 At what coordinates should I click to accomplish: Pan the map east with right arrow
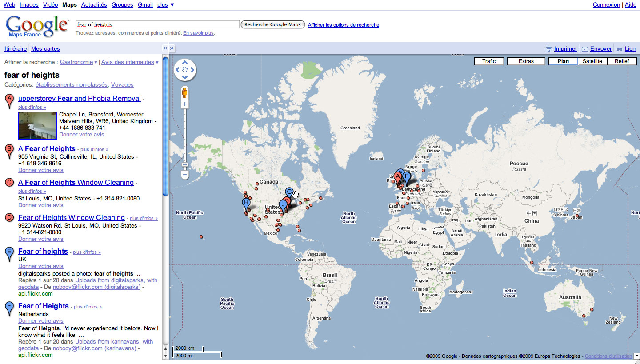[x=192, y=70]
